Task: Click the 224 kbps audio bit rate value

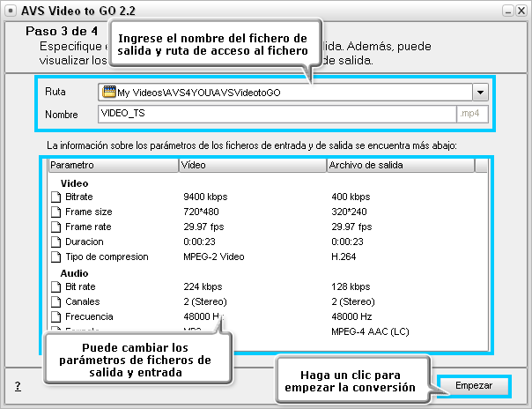Action: point(203,286)
